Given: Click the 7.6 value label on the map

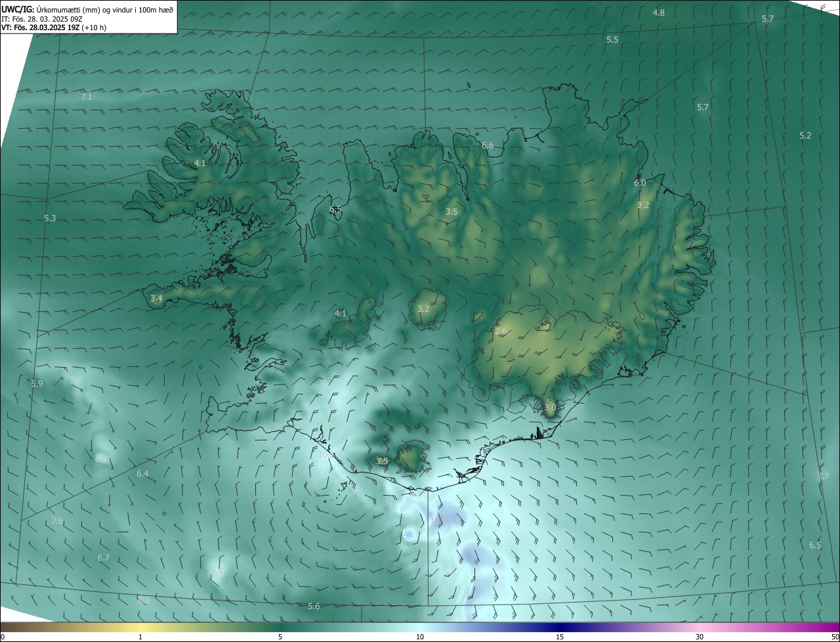Looking at the screenshot, I should (58, 521).
